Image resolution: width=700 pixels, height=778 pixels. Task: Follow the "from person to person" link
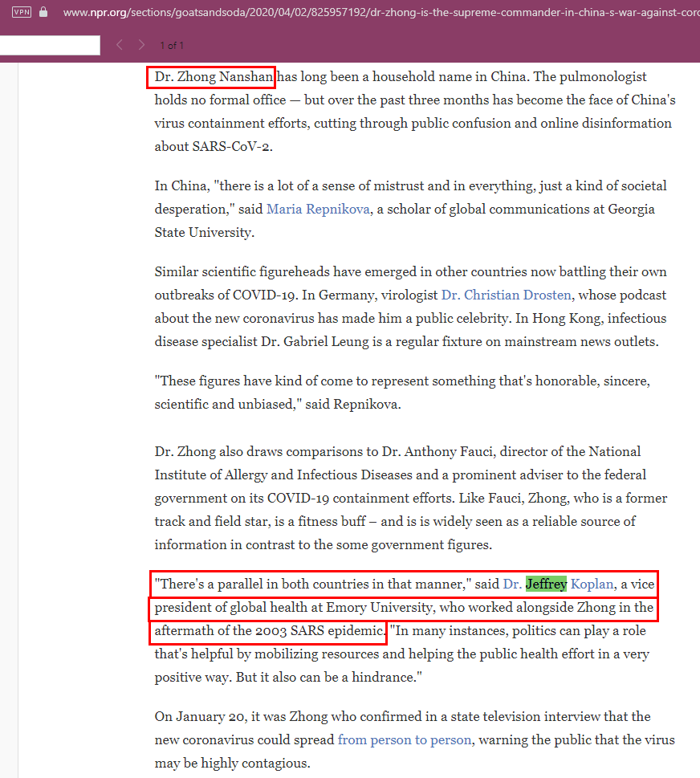pos(405,739)
